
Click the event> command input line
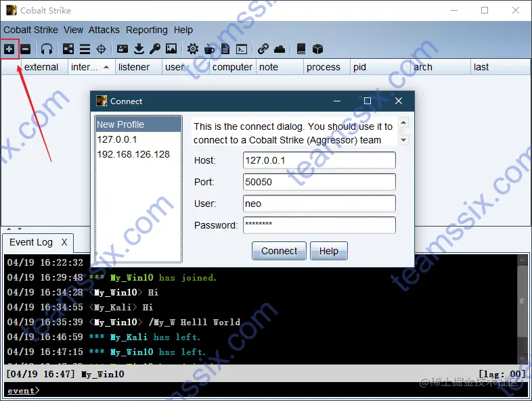pos(266,390)
